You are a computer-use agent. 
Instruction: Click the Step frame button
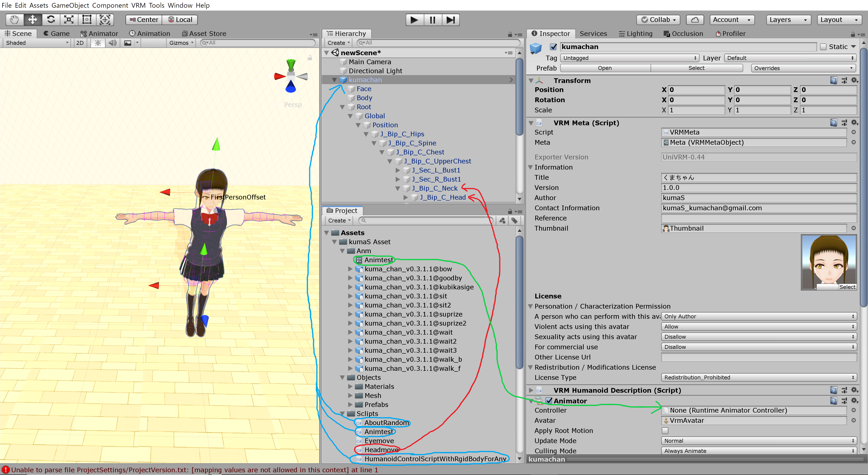coord(451,20)
